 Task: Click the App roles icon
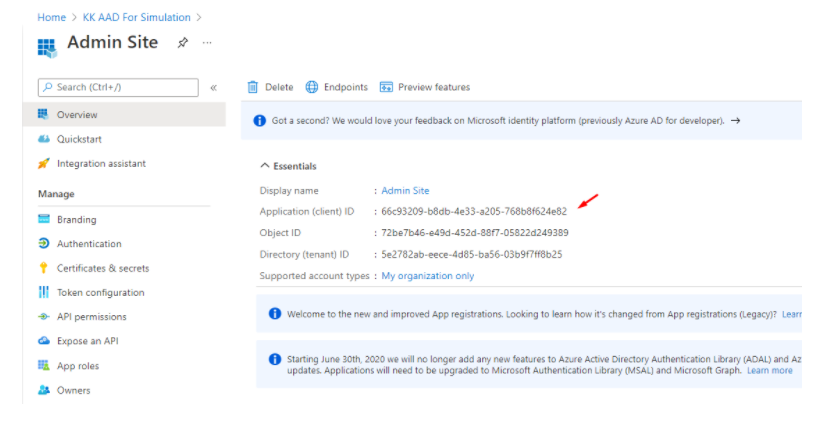(x=44, y=365)
